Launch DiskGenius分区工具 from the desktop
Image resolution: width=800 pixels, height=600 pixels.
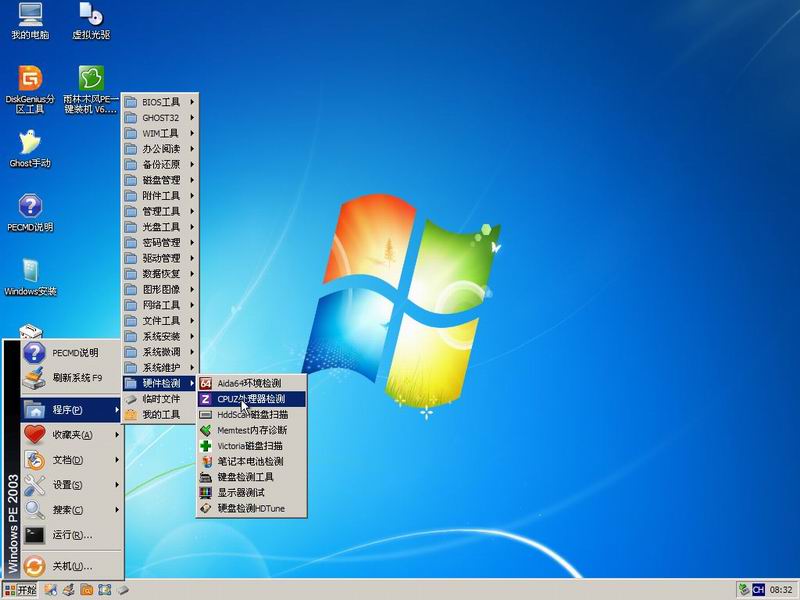(30, 89)
